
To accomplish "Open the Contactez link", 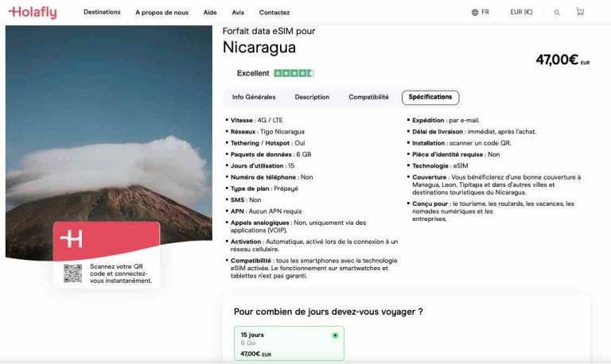I will click(274, 13).
